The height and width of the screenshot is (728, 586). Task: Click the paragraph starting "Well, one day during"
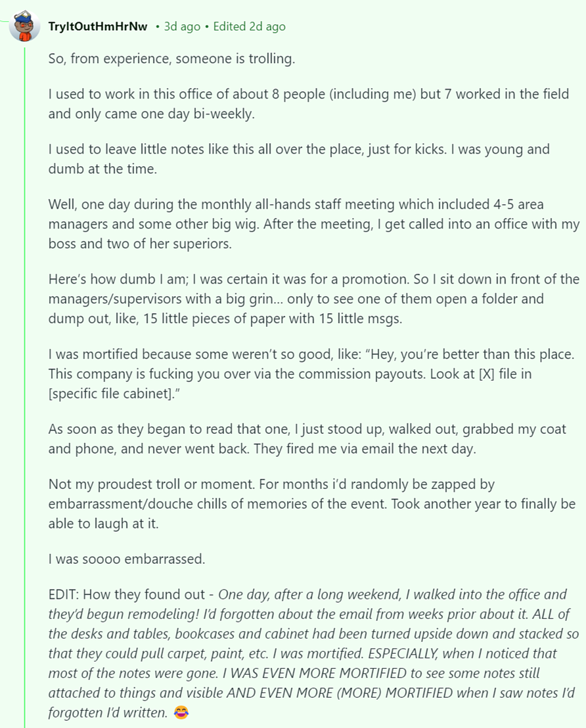point(313,224)
